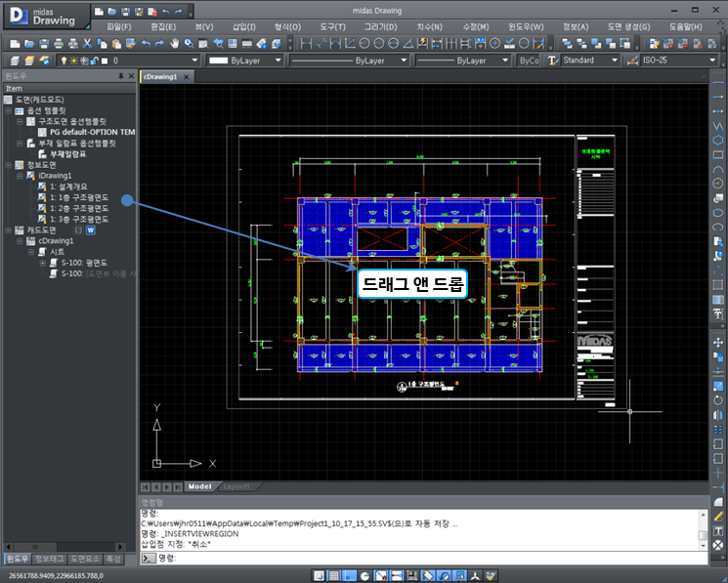Click the Cut scissors icon

[87, 44]
